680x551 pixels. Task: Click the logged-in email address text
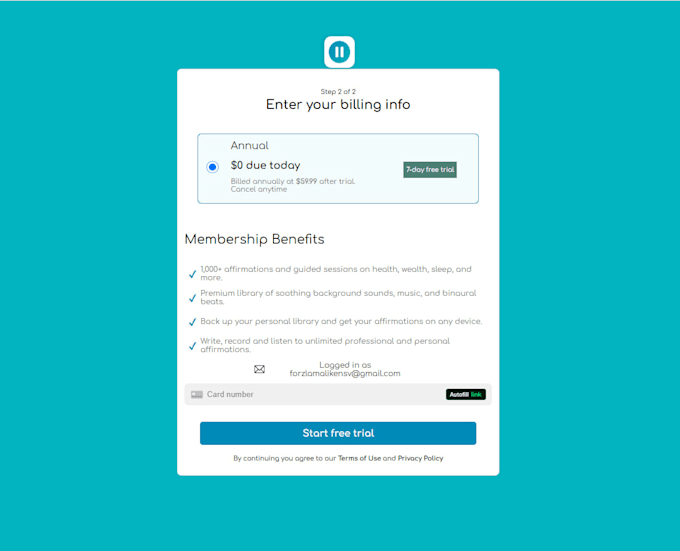coord(345,373)
